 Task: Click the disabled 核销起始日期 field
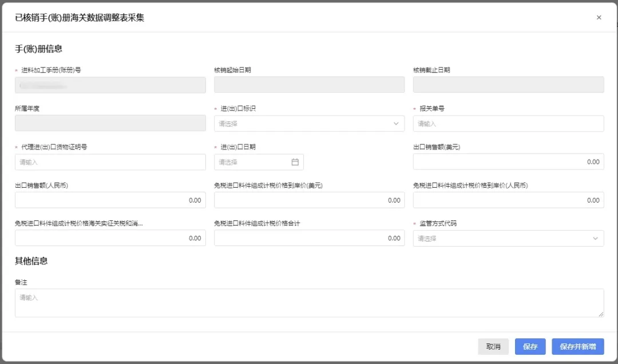[x=309, y=85]
